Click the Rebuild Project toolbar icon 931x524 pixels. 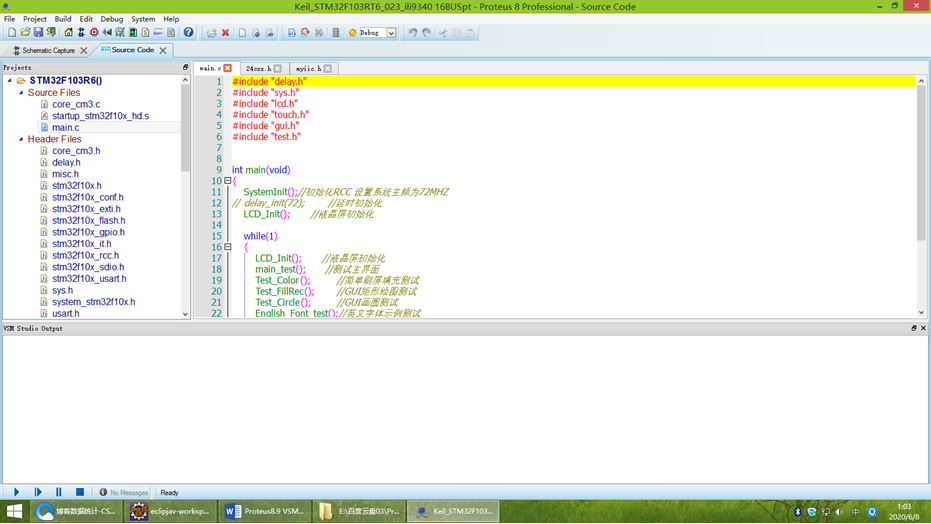305,33
